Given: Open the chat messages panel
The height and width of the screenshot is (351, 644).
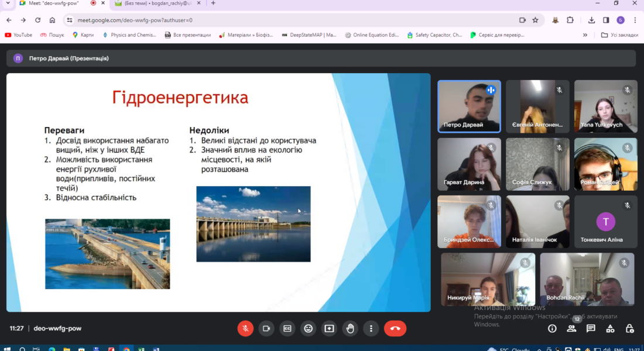Looking at the screenshot, I should (x=591, y=329).
